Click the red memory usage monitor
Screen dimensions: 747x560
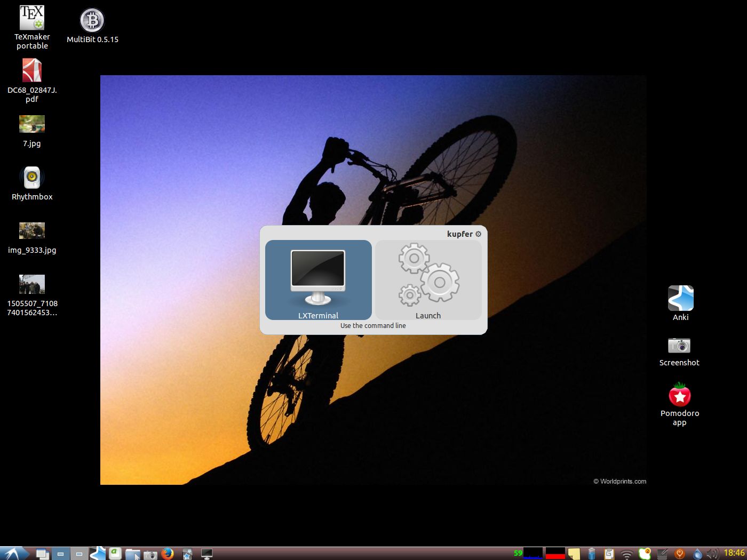tap(555, 553)
